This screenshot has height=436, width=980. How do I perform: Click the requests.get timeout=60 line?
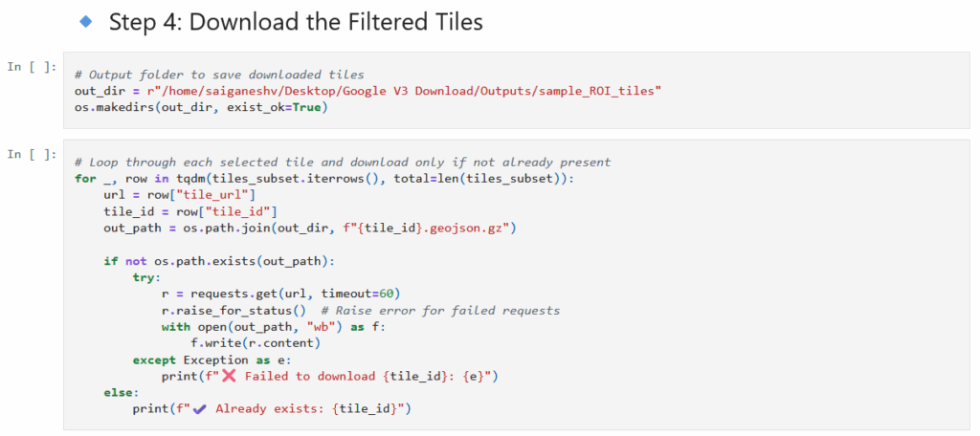pyautogui.click(x=280, y=294)
